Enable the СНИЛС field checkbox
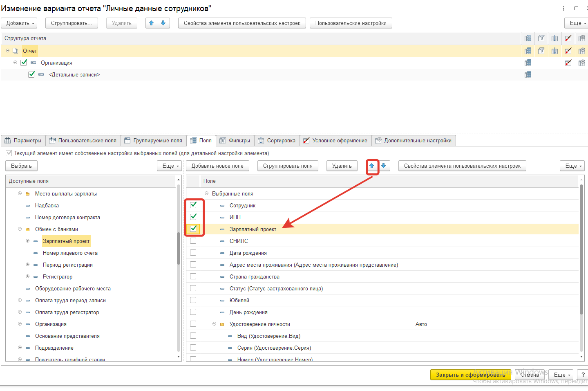 pyautogui.click(x=193, y=241)
